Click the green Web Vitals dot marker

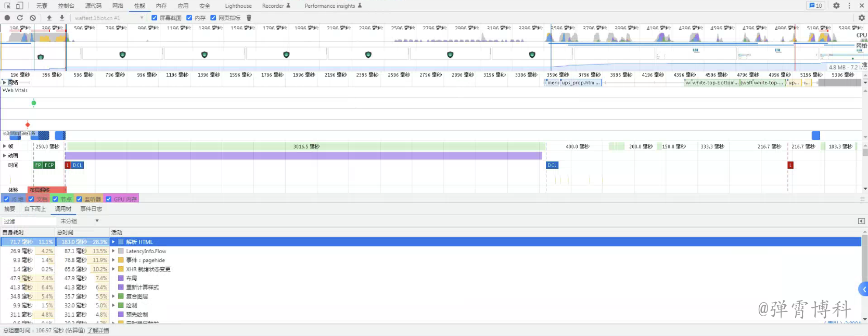point(34,103)
